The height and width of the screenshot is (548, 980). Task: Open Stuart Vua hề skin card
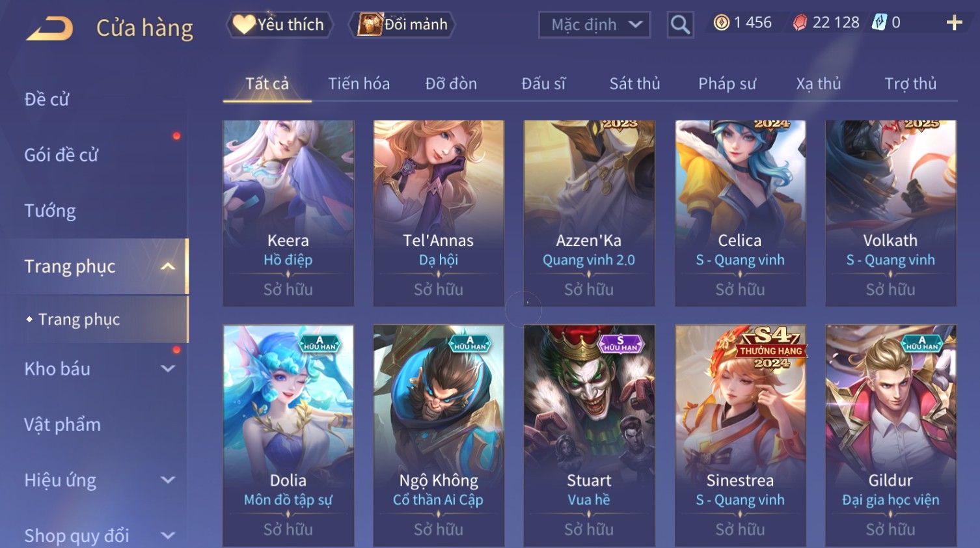click(x=589, y=435)
